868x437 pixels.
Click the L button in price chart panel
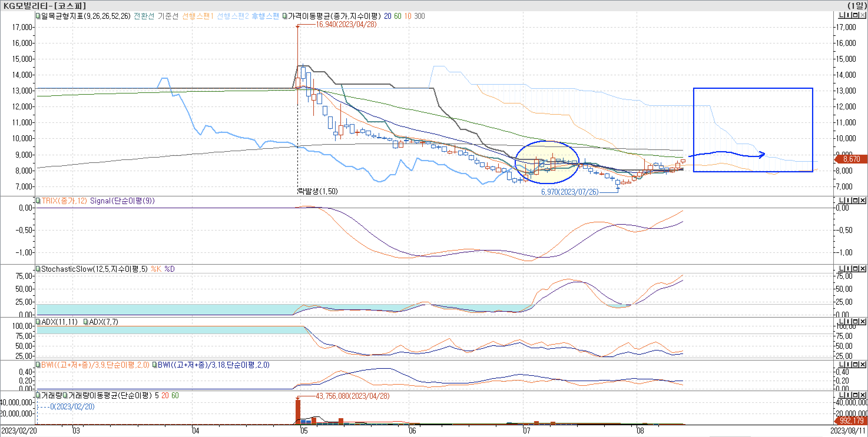click(842, 15)
